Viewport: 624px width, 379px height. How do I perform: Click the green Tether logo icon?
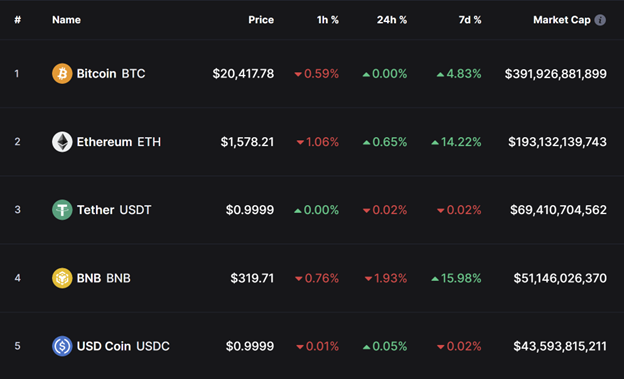pos(62,210)
